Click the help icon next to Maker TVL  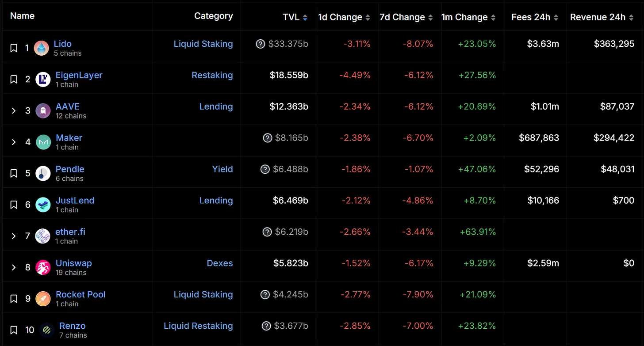pyautogui.click(x=267, y=138)
